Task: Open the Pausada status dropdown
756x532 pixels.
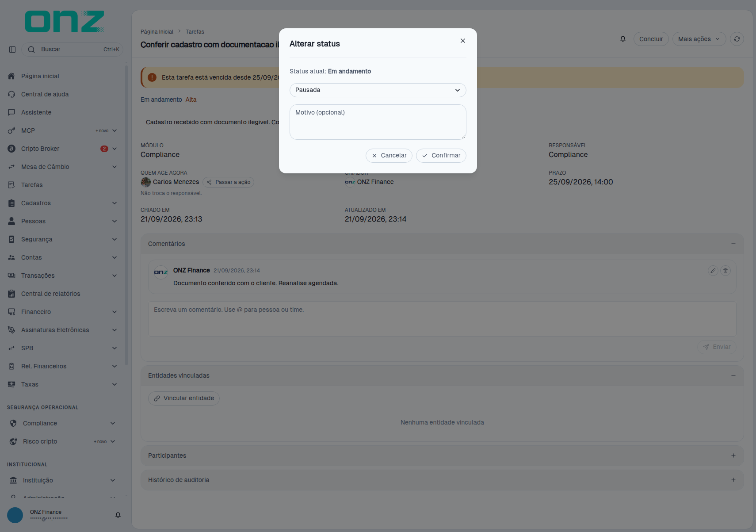Action: 378,90
